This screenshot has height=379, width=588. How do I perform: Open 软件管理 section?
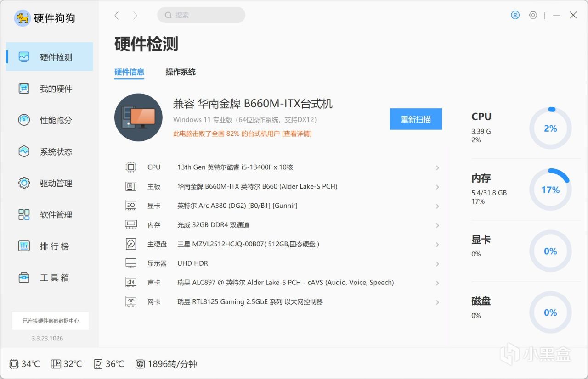tap(49, 215)
